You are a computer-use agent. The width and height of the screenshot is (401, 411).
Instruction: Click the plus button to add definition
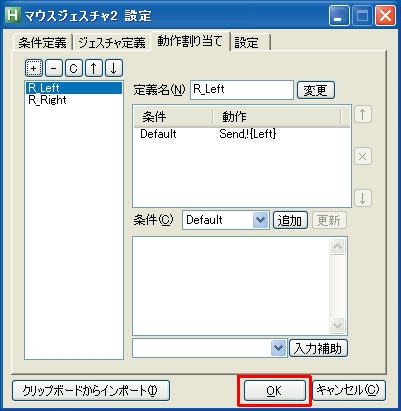tap(34, 68)
